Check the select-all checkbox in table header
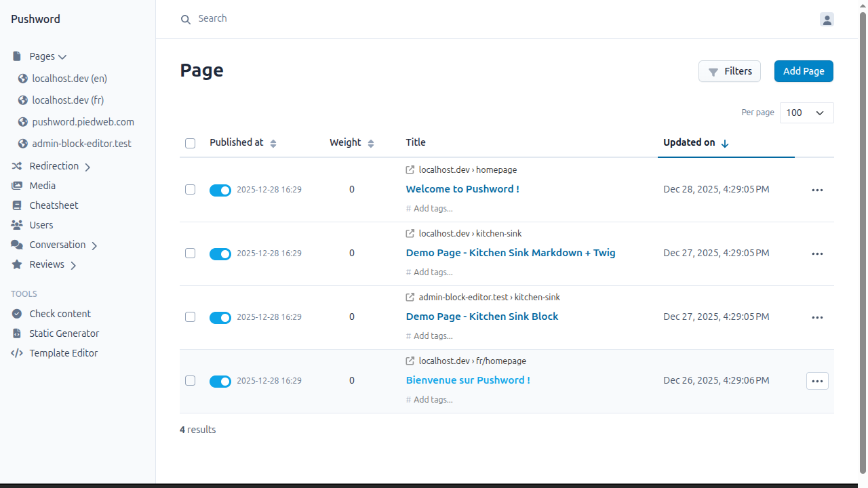 pyautogui.click(x=190, y=143)
